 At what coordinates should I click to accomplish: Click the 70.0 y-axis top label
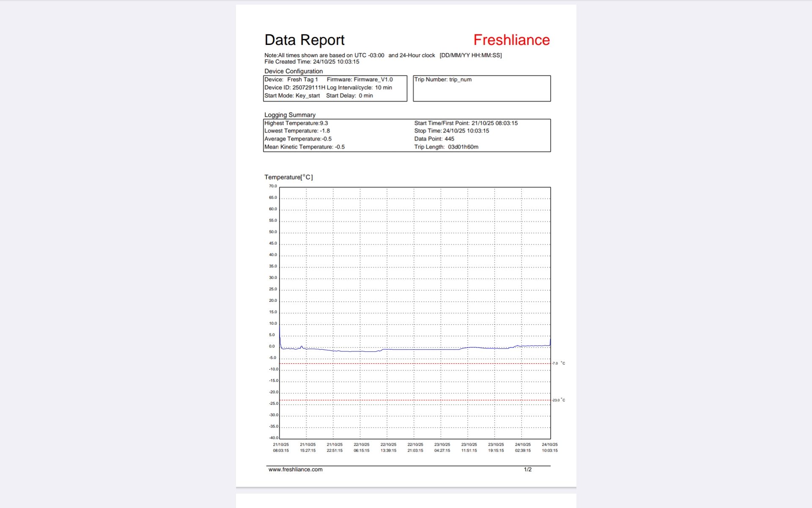(x=273, y=186)
